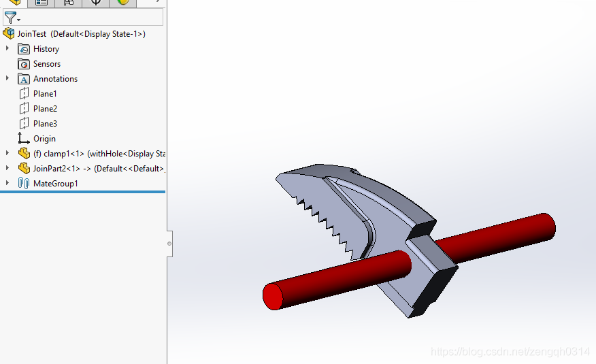Expand the JoinPart2<1> component

(7, 167)
